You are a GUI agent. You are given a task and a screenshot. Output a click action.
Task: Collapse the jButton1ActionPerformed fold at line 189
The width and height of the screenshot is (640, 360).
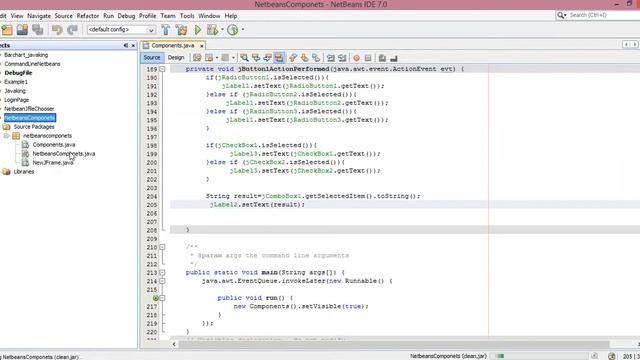click(162, 69)
